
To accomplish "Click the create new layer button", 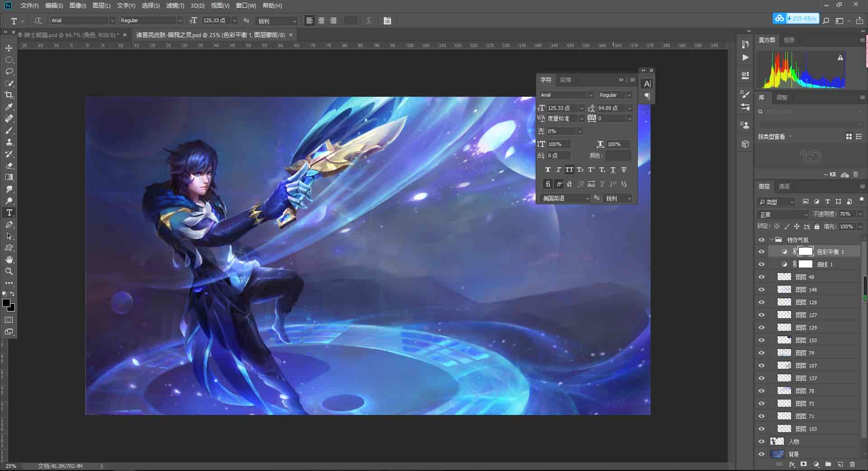I will pyautogui.click(x=840, y=464).
